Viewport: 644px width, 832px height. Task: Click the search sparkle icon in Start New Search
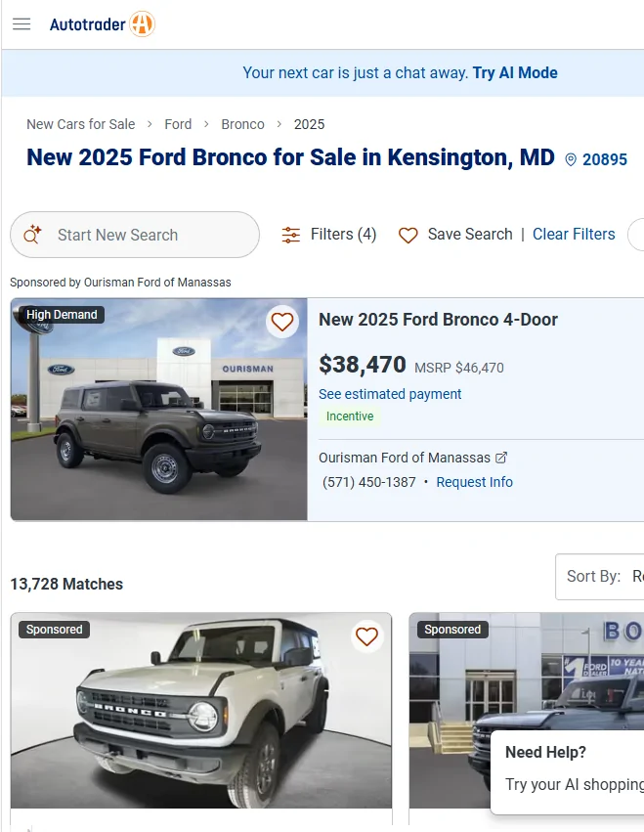coord(31,235)
